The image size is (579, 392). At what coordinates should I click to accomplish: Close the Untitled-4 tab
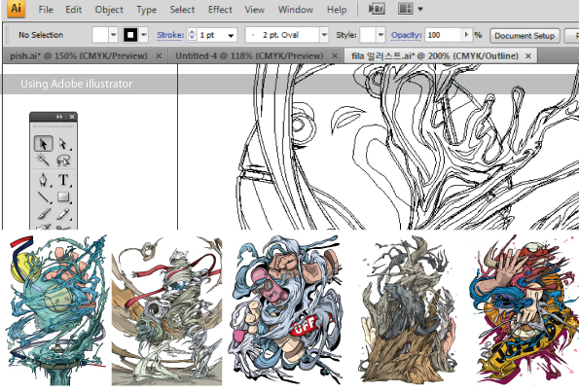click(335, 56)
